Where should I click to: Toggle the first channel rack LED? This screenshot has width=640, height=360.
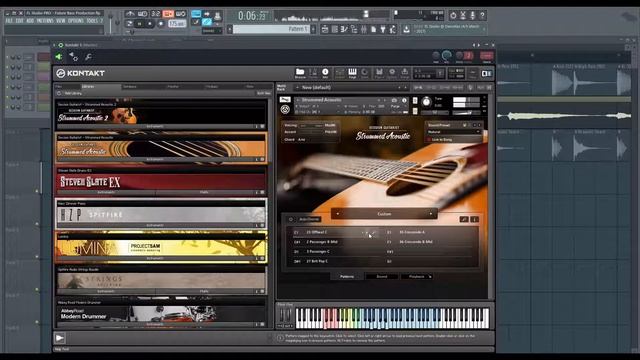point(7,57)
